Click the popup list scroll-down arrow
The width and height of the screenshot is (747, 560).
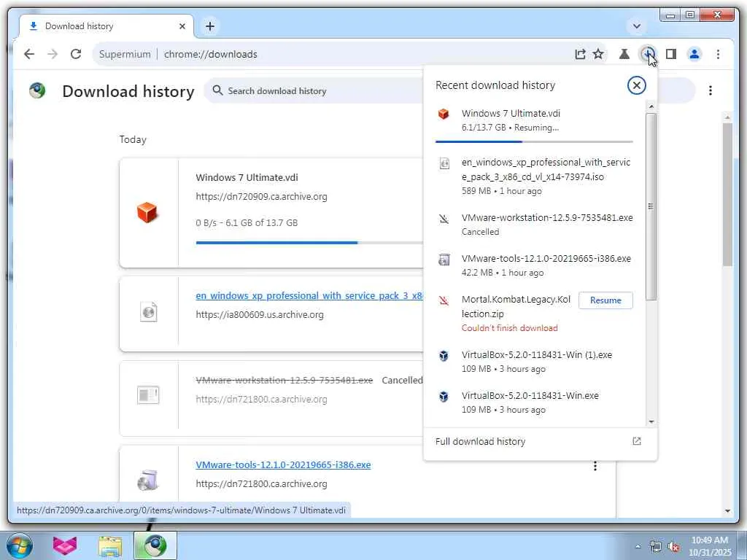[x=651, y=422]
